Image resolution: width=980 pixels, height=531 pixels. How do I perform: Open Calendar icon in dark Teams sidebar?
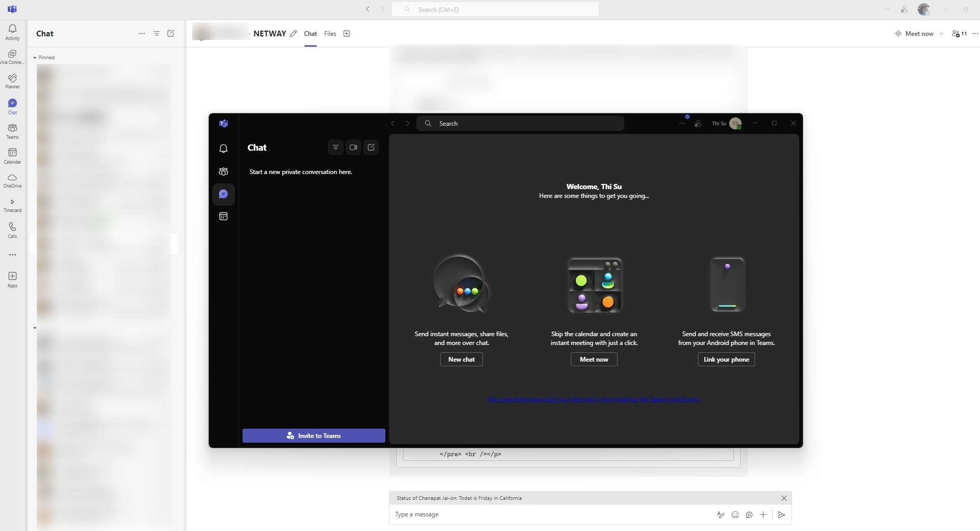click(223, 216)
